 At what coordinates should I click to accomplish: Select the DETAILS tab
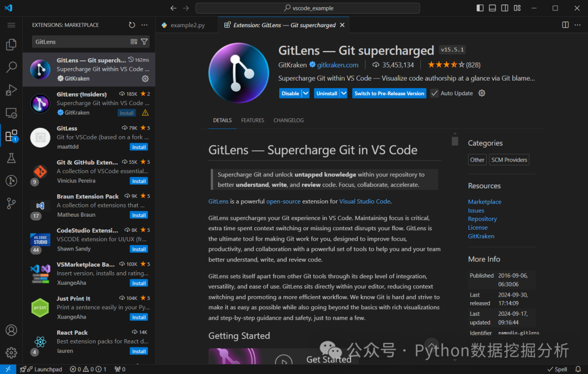(x=222, y=120)
